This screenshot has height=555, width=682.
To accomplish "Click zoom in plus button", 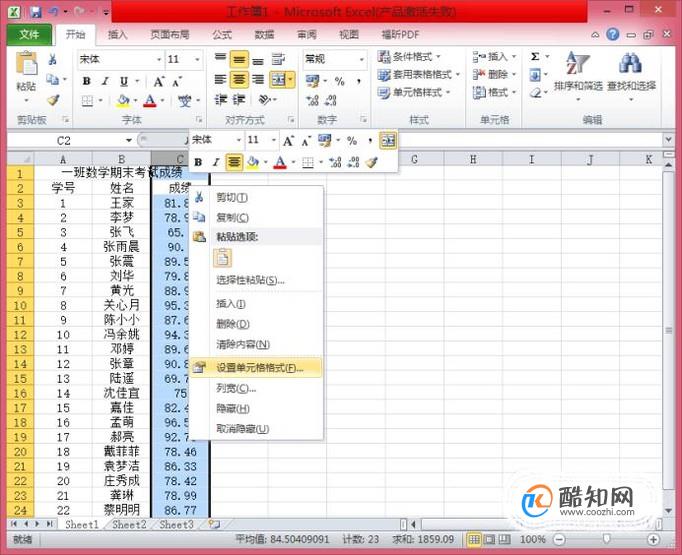I will click(653, 540).
